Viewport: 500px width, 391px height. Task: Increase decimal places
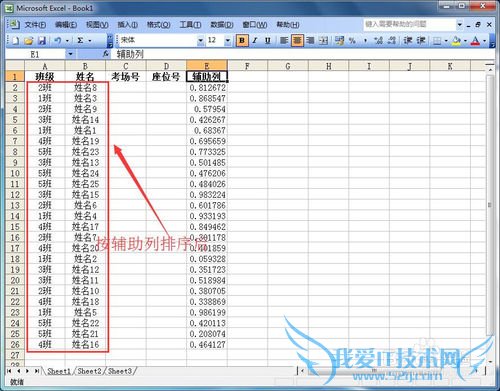pyautogui.click(x=378, y=41)
